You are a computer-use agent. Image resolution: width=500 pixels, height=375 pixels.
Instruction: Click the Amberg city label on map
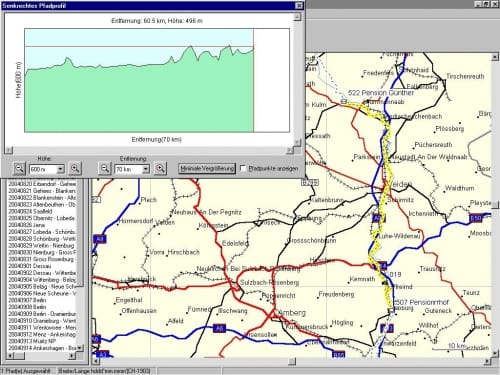coord(291,313)
